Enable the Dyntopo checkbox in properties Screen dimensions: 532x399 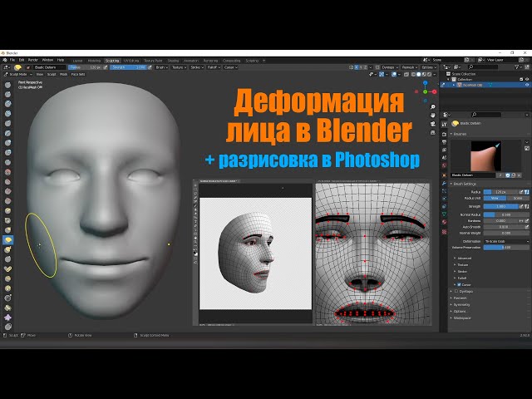pyautogui.click(x=456, y=291)
